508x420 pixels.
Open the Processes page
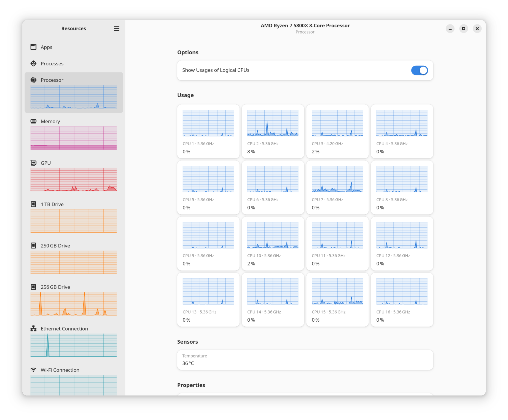[x=74, y=64]
